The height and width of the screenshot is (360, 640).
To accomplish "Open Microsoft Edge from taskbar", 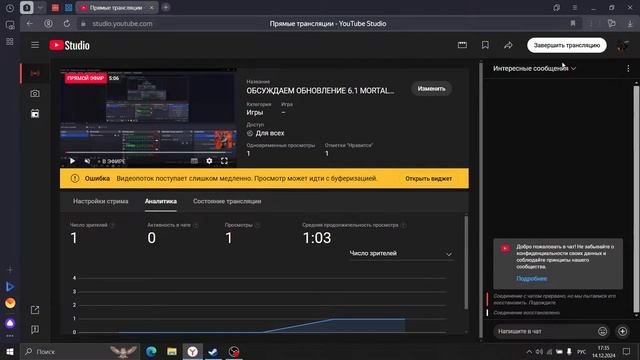I will click(151, 351).
